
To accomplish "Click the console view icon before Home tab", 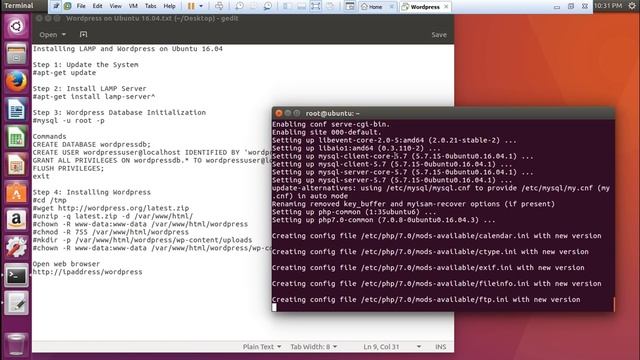I will (x=350, y=6).
